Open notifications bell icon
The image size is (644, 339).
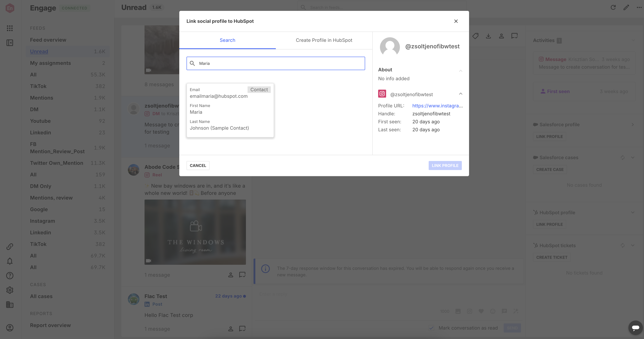click(10, 261)
